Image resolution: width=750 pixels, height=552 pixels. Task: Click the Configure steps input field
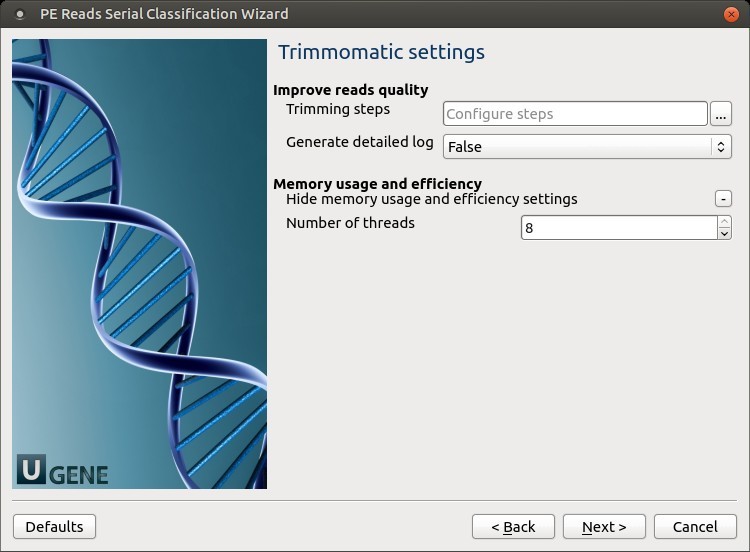click(x=575, y=114)
